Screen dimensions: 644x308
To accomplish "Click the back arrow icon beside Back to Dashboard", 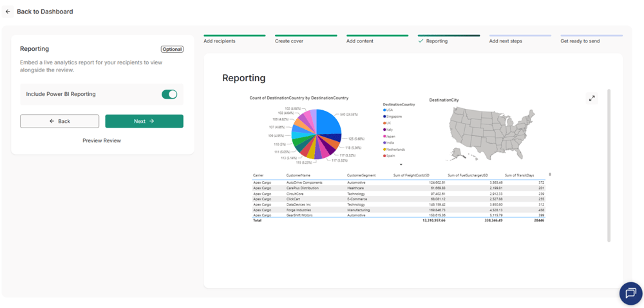I will point(8,12).
